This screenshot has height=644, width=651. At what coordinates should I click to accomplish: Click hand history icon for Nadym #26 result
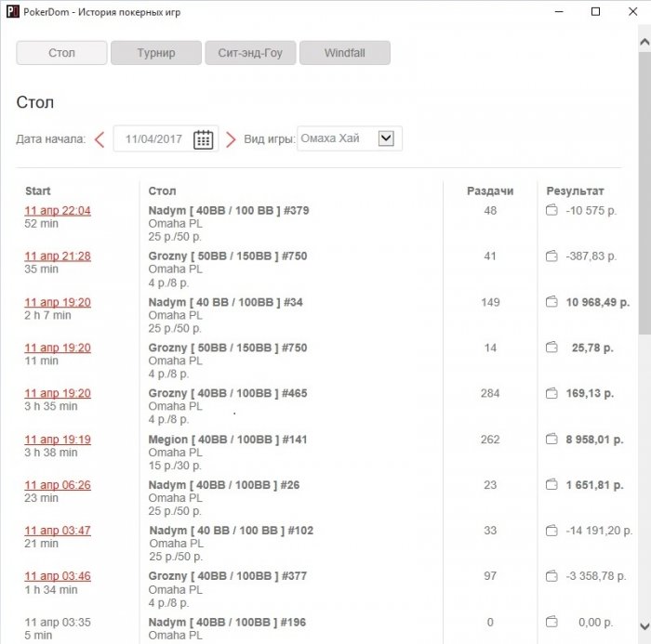click(x=551, y=485)
